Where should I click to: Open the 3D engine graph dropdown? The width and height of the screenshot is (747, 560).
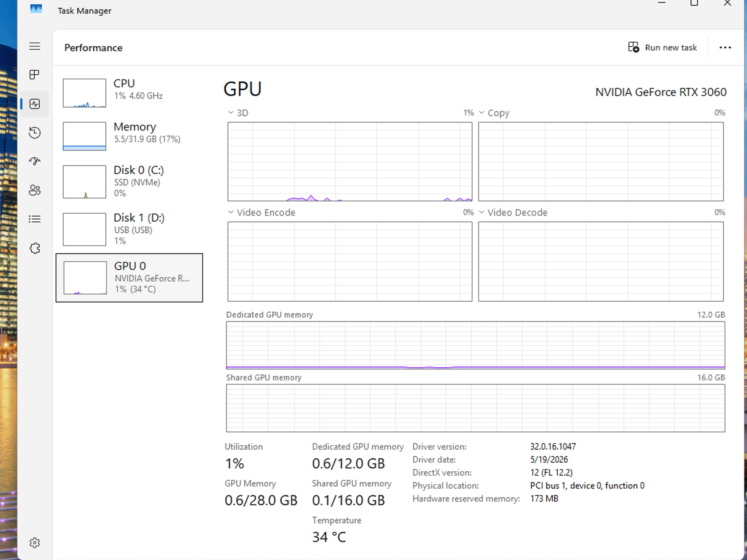coord(231,113)
